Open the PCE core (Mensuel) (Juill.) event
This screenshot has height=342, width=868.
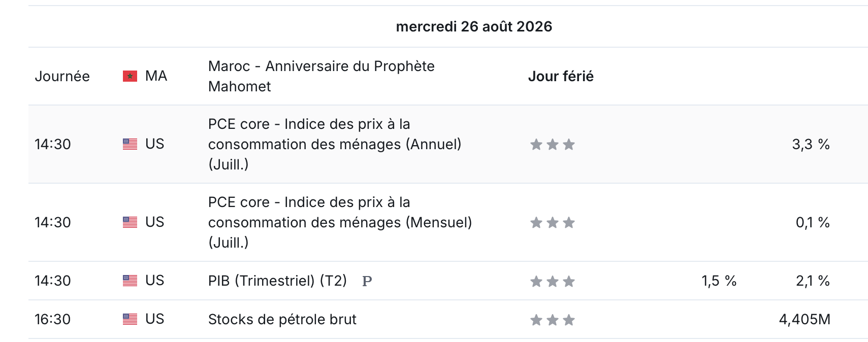(x=340, y=222)
